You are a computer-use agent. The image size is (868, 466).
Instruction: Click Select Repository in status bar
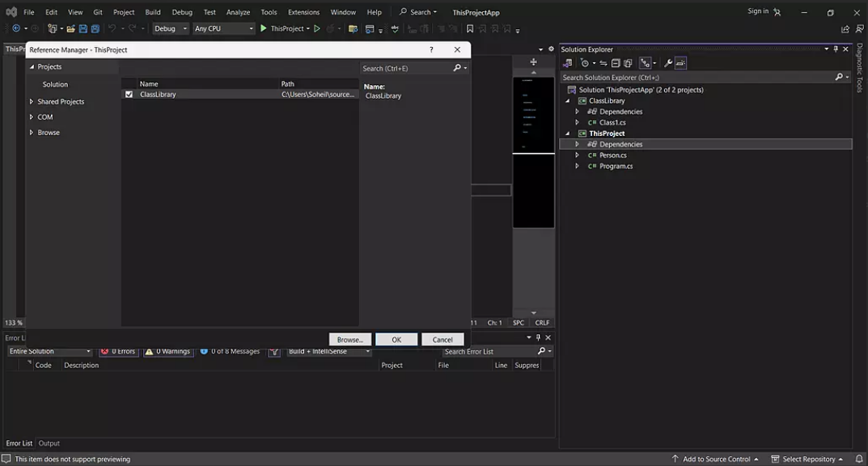[x=808, y=459]
